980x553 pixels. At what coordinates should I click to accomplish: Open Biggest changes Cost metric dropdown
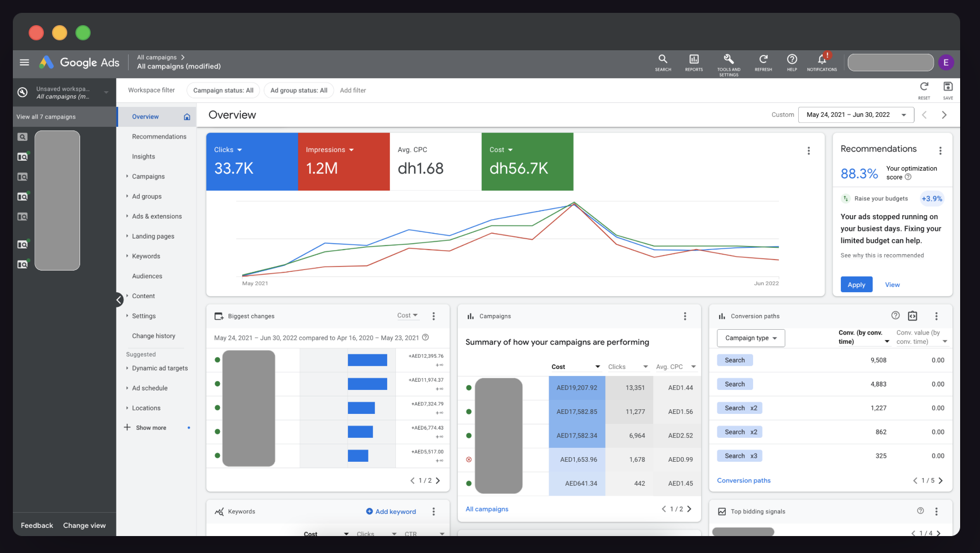408,316
